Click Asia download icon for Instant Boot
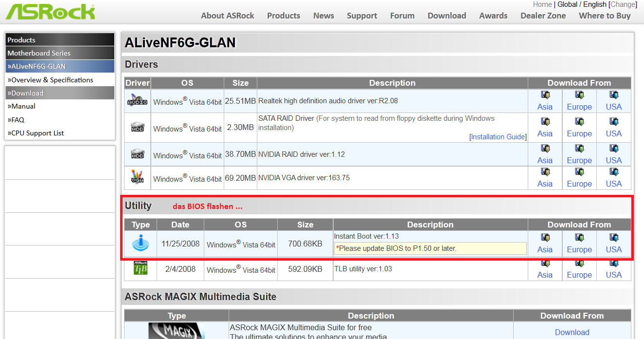 coord(545,238)
